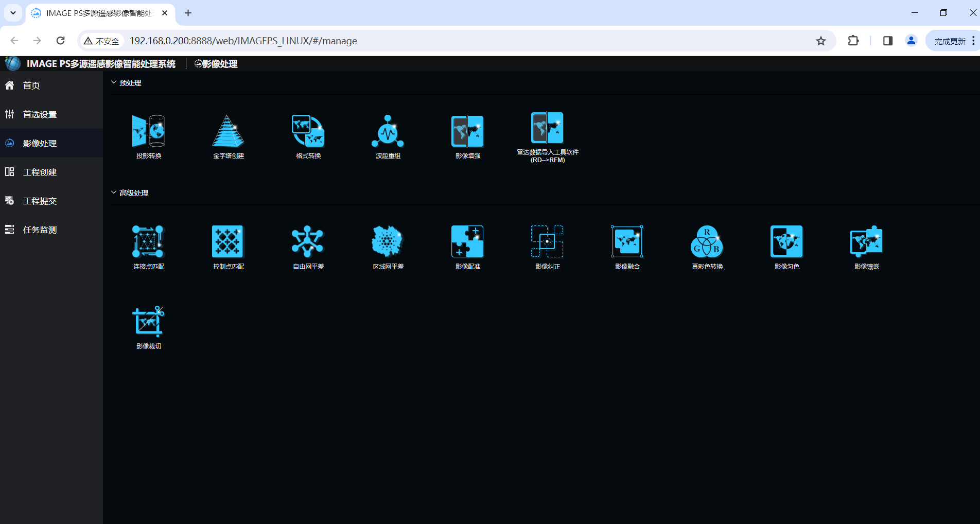Select the 波段重组 band recombination icon

pyautogui.click(x=388, y=132)
